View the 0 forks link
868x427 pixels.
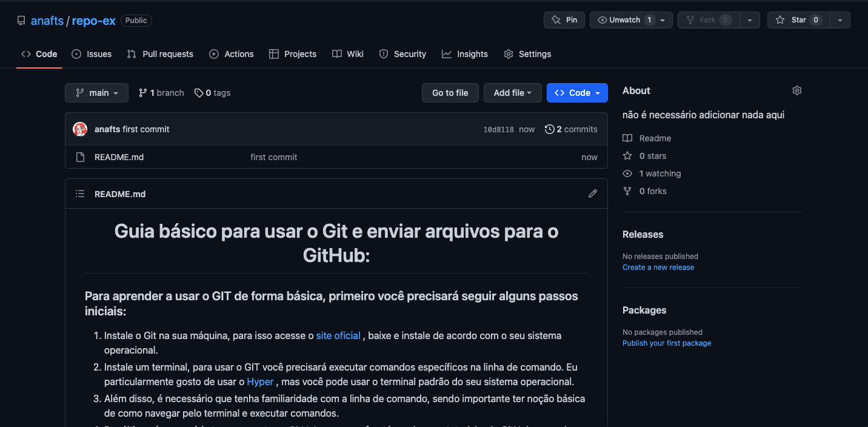coord(645,191)
